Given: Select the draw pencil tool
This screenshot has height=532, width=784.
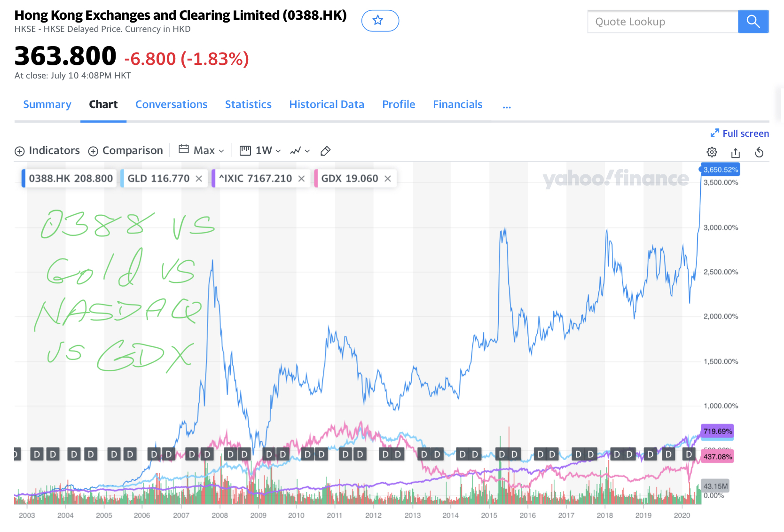Looking at the screenshot, I should pyautogui.click(x=325, y=151).
